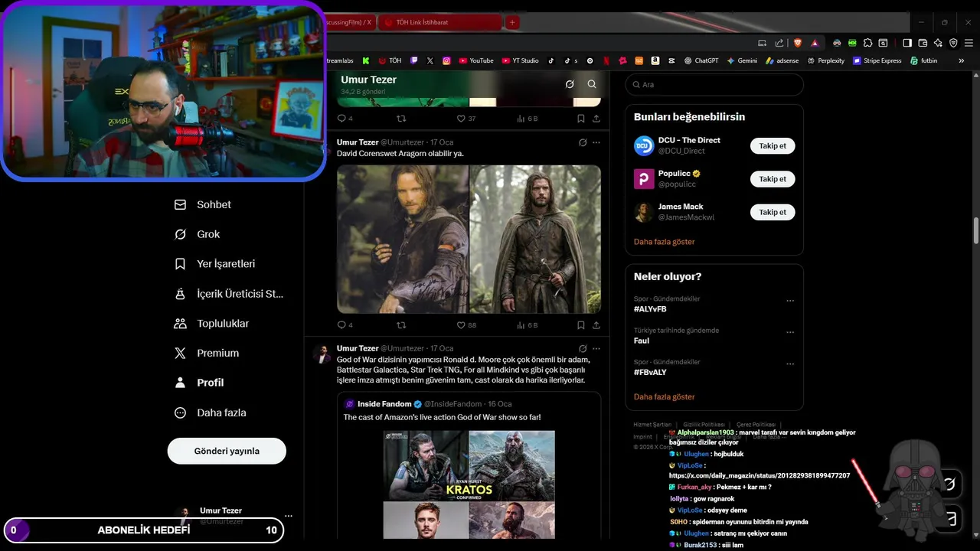Open options dots for #ALYvFB trend

point(790,301)
